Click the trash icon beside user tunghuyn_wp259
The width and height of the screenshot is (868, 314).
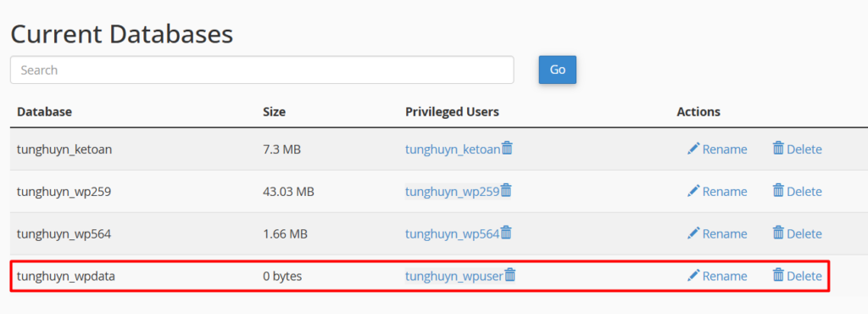pos(506,190)
